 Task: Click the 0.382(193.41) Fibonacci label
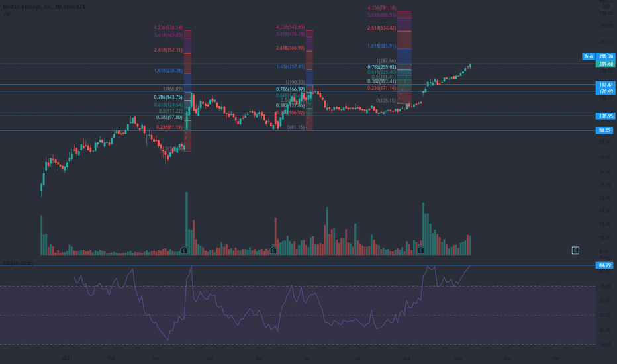[382, 81]
